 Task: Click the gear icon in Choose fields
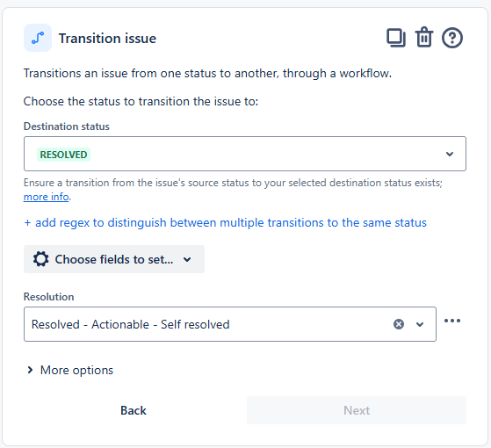click(x=41, y=259)
